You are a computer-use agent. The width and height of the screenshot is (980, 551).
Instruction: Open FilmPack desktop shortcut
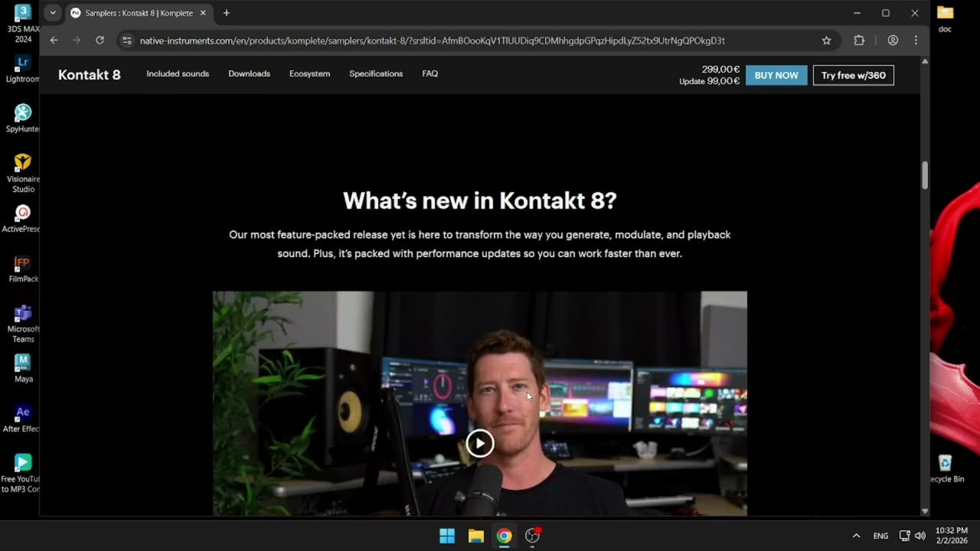(23, 269)
